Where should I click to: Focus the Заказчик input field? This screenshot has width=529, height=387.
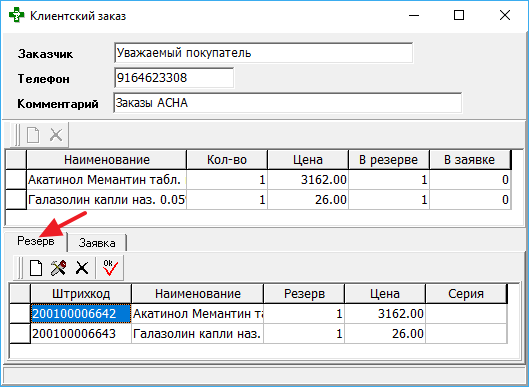tap(263, 53)
